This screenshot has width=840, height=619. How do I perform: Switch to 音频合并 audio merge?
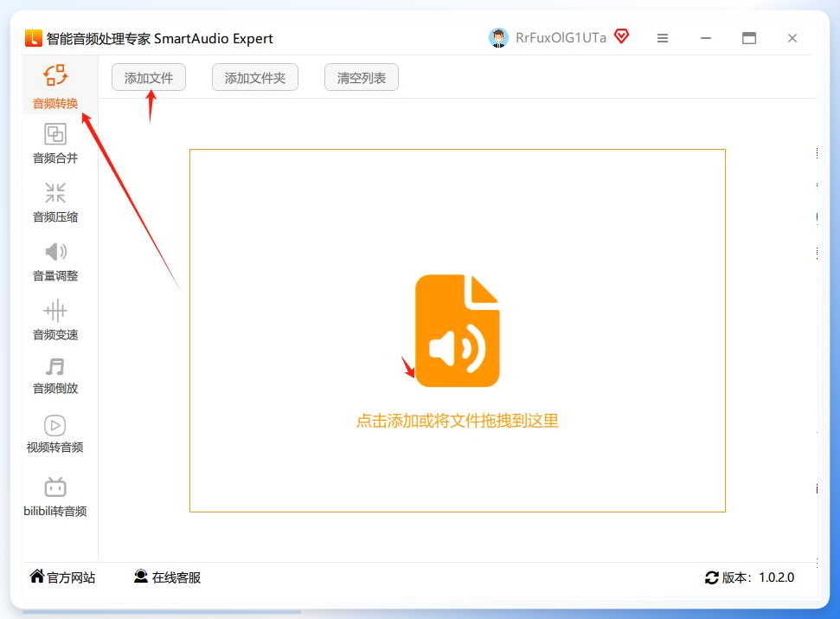point(55,143)
